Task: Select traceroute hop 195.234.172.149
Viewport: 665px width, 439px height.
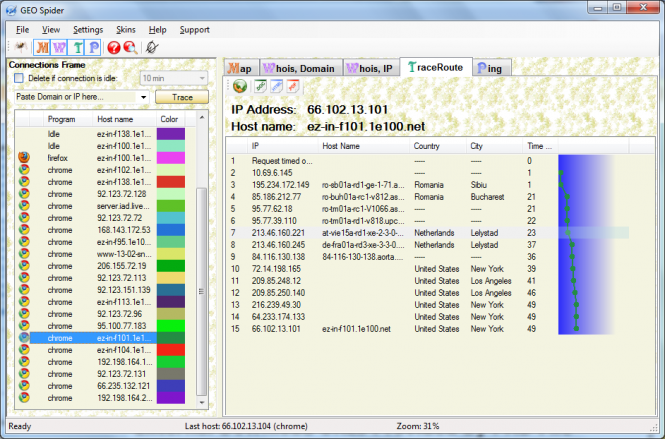Action: click(x=428, y=185)
